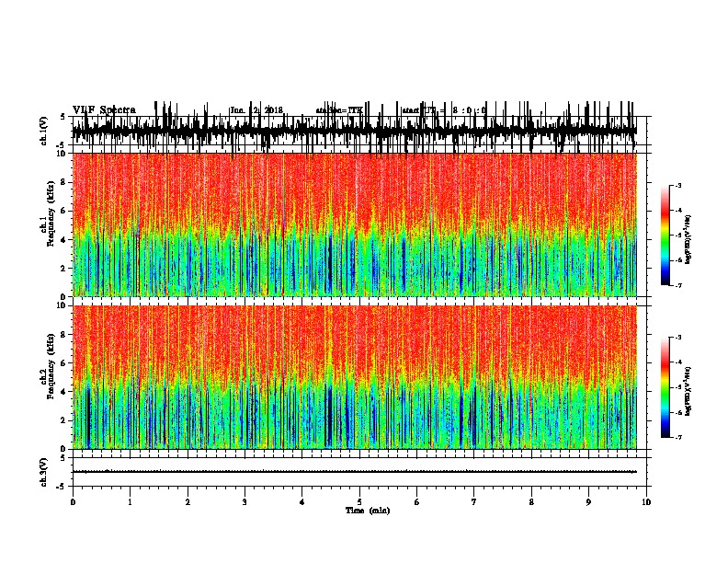Click the "ch.3(V)" axis label
Viewport: 728px width, 563px height.
44,472
